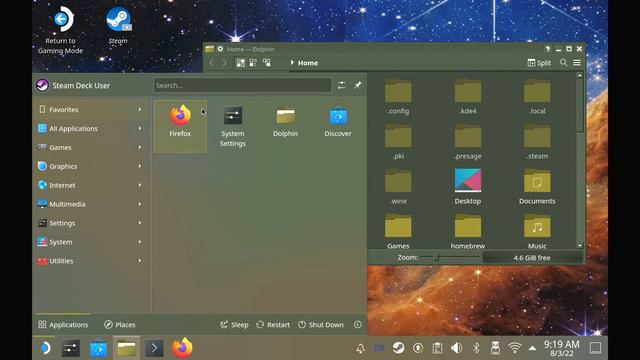
Task: Select the .steam folder
Action: pos(537,142)
